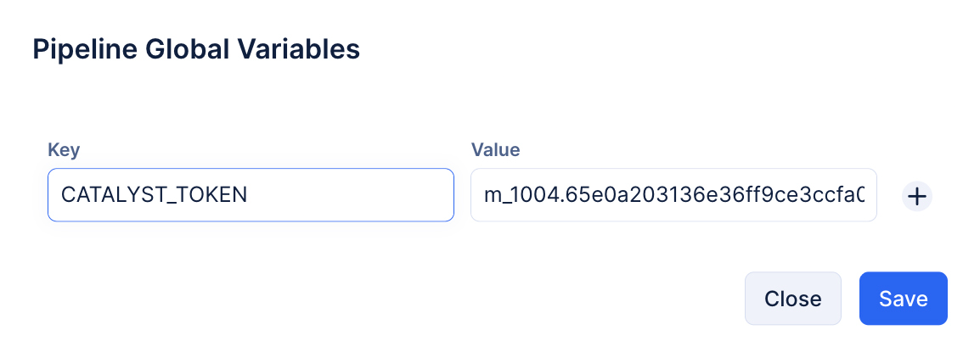Select the CATALYST_TOKEN key text box
Image resolution: width=980 pixels, height=358 pixels.
point(251,195)
